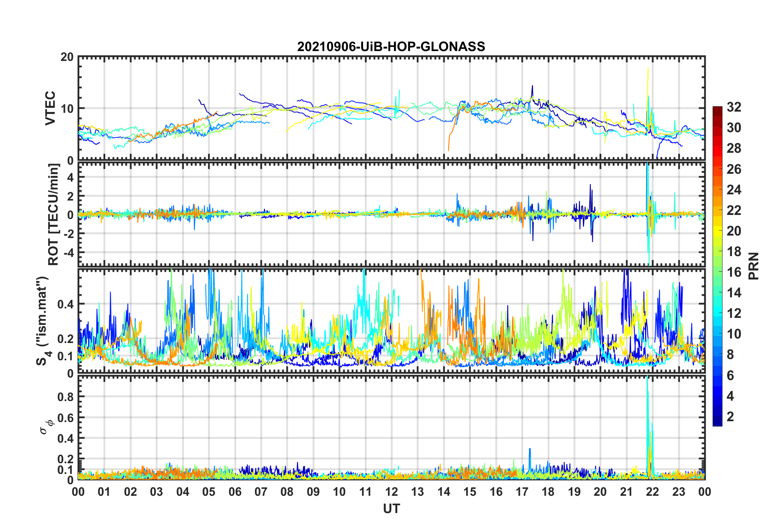Viewport: 783px width, 532px height.
Task: Select the S4 ("ism.mat") y-axis label
Action: coord(43,321)
